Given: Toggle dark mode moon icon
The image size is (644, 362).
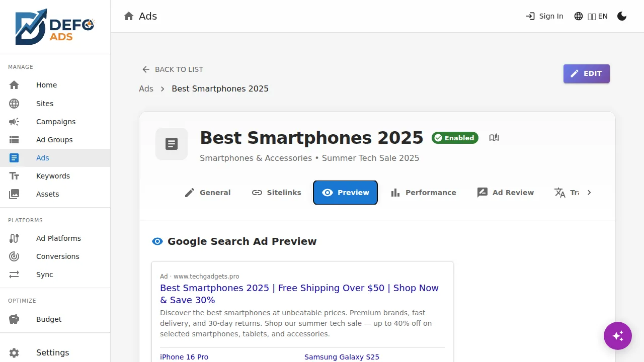Looking at the screenshot, I should point(622,16).
